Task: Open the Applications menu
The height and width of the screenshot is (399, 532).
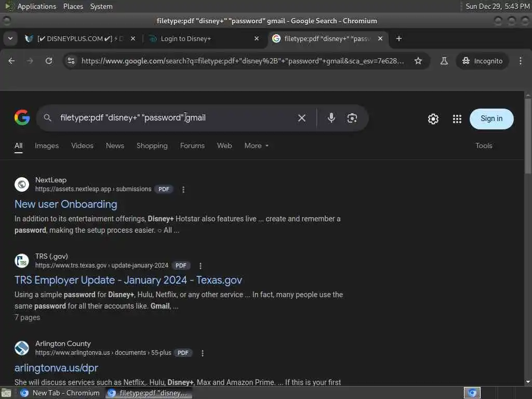Action: pyautogui.click(x=37, y=6)
